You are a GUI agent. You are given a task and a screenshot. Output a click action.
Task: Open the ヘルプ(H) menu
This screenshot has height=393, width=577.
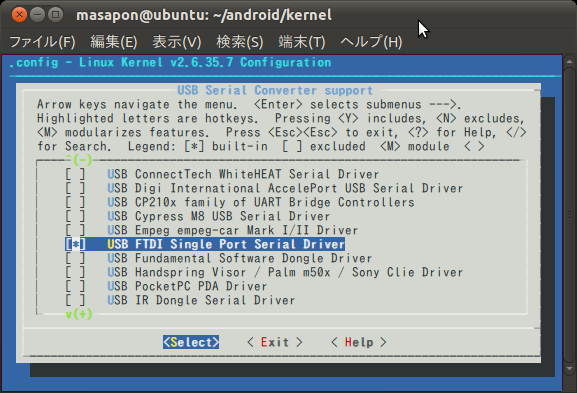(x=371, y=42)
